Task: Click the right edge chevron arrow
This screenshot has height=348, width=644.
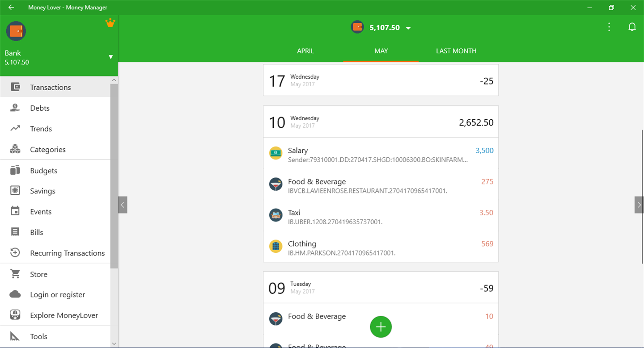Action: click(639, 205)
